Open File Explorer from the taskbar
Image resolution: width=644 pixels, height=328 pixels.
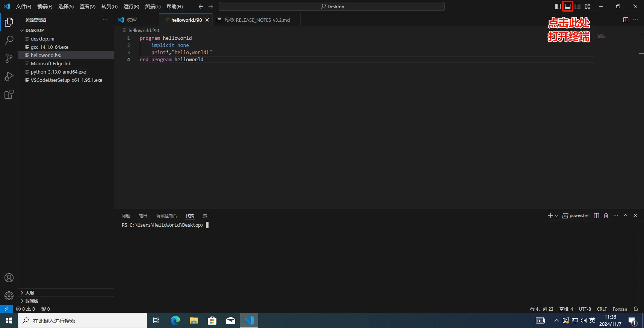[194, 320]
